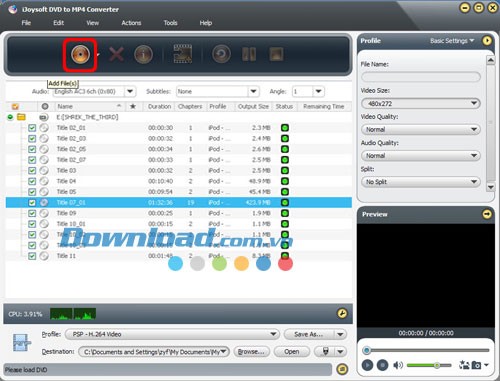Sort the list by Name column
This screenshot has width=500, height=381.
pos(88,106)
